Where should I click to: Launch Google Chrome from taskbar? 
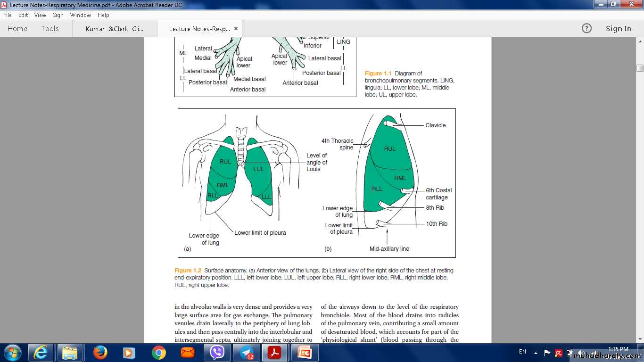159,353
